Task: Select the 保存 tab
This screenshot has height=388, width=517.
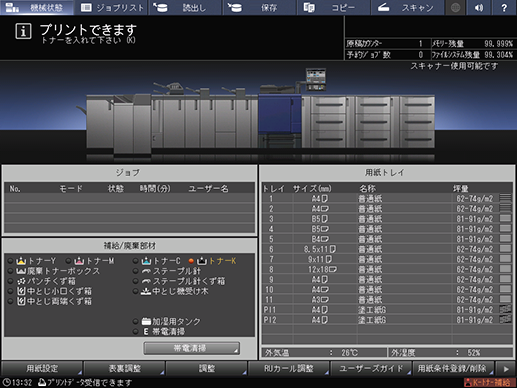Action: point(260,7)
